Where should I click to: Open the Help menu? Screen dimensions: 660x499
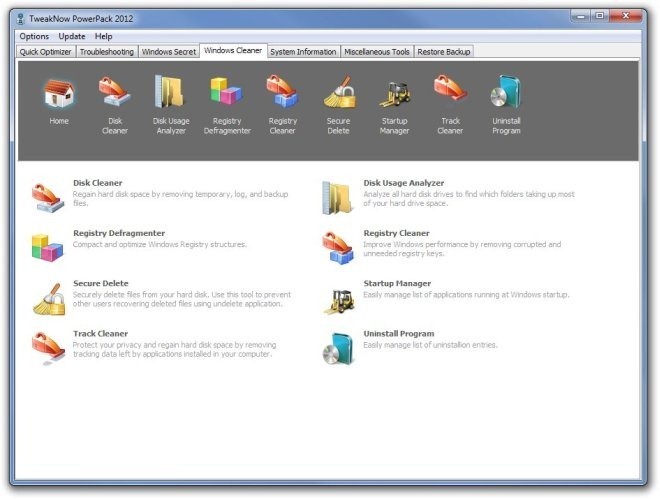coord(103,36)
